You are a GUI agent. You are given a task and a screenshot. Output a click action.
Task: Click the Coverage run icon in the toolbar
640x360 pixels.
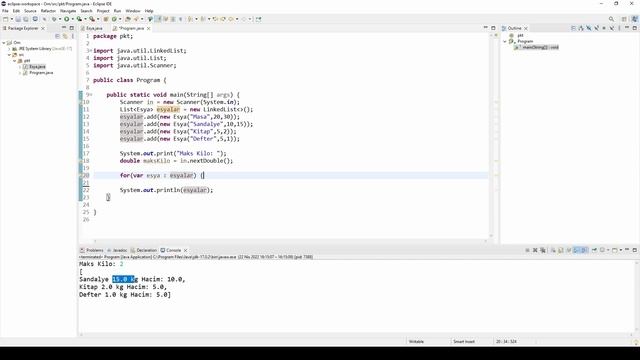point(79,19)
